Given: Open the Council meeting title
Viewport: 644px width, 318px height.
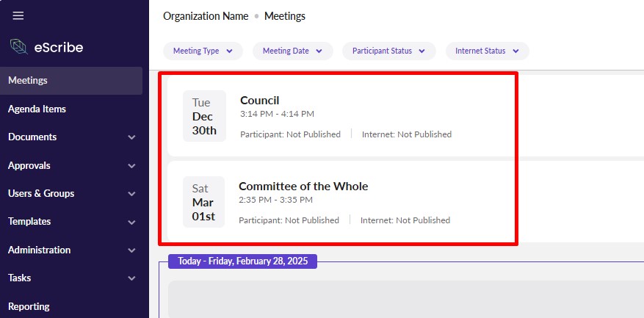Looking at the screenshot, I should 260,101.
